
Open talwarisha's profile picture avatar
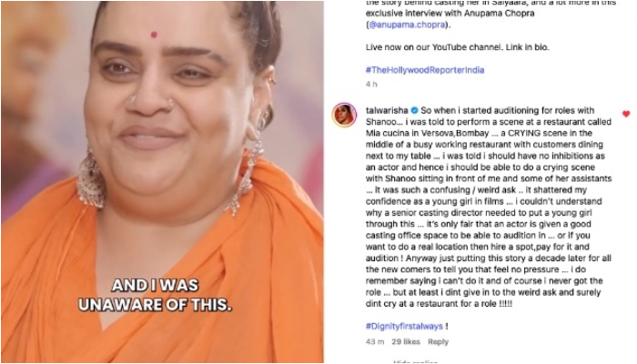pos(345,115)
